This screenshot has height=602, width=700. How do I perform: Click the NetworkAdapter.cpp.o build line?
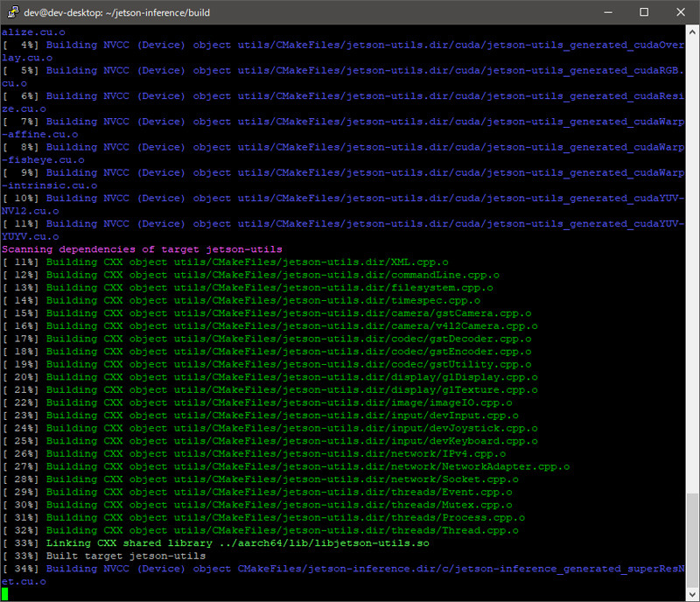click(x=286, y=466)
